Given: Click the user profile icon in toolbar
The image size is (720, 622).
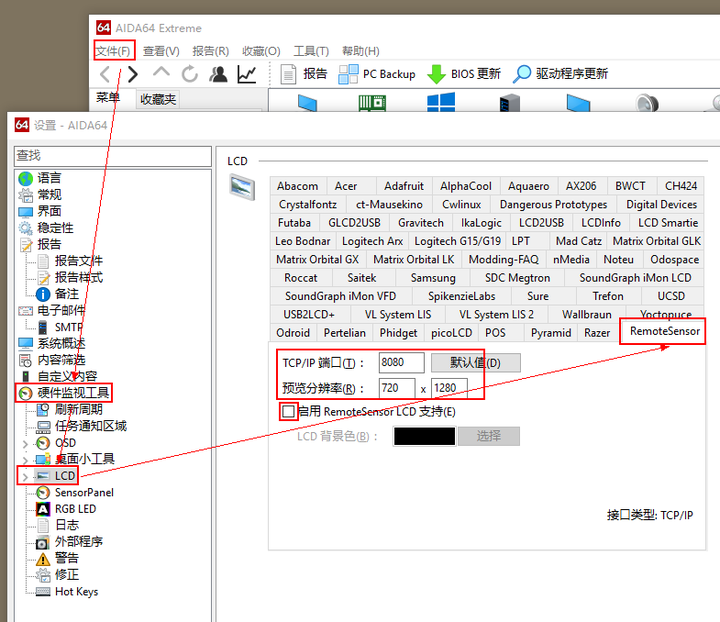Looking at the screenshot, I should [218, 74].
